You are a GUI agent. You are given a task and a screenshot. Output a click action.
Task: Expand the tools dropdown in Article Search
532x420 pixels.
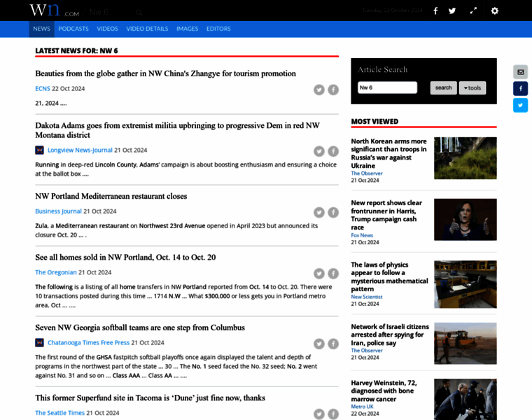coord(472,87)
